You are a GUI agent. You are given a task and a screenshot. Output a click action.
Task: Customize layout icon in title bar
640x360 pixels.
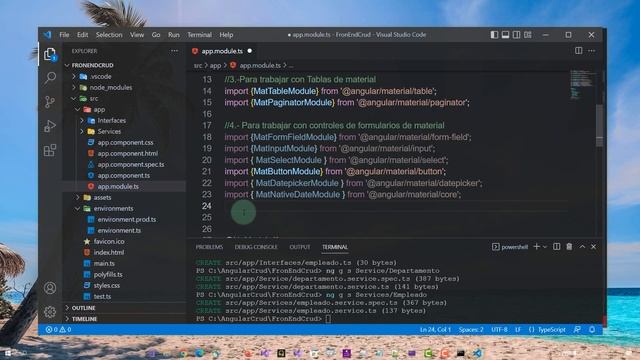[528, 35]
